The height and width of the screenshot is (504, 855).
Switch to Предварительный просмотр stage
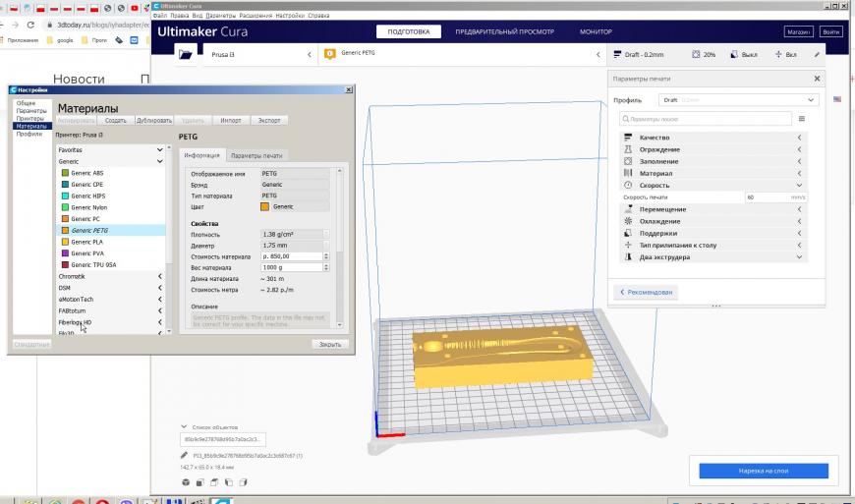pos(504,31)
